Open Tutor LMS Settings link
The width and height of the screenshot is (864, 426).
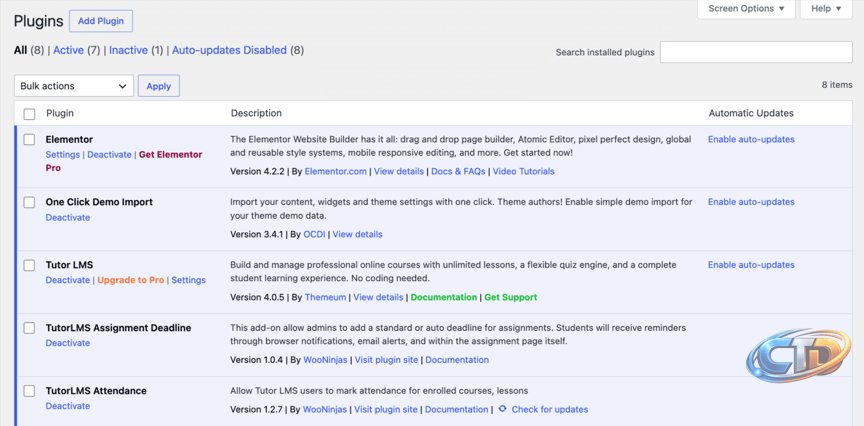(x=188, y=281)
